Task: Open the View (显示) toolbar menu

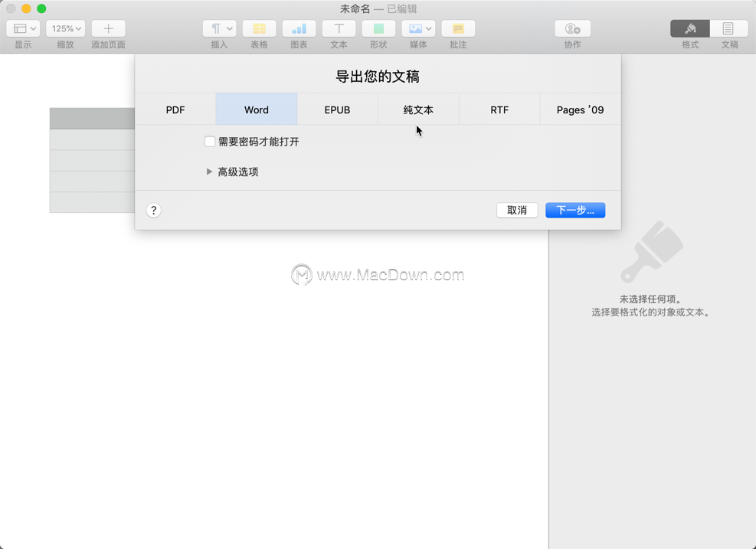Action: click(x=23, y=28)
